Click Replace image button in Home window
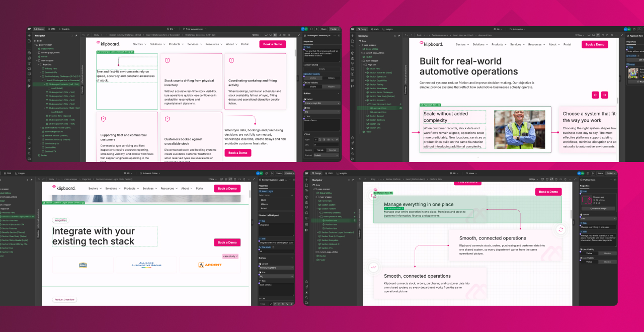This screenshot has height=332, width=644. pos(599,208)
